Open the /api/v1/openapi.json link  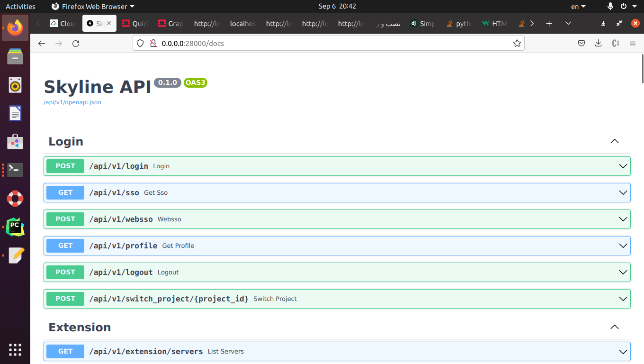coord(72,102)
